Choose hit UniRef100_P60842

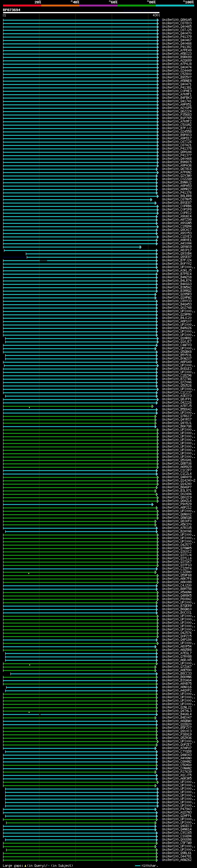click(x=177, y=599)
